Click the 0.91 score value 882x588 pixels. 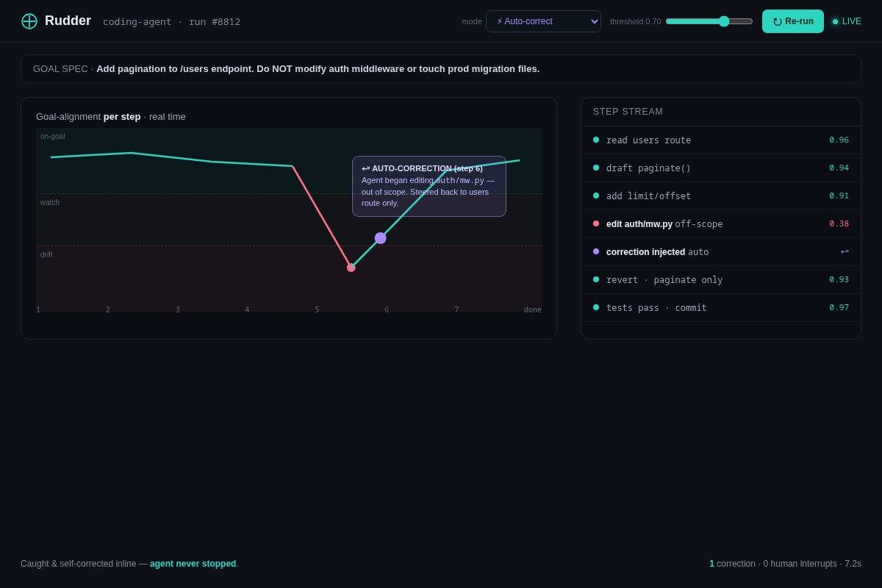click(x=839, y=196)
